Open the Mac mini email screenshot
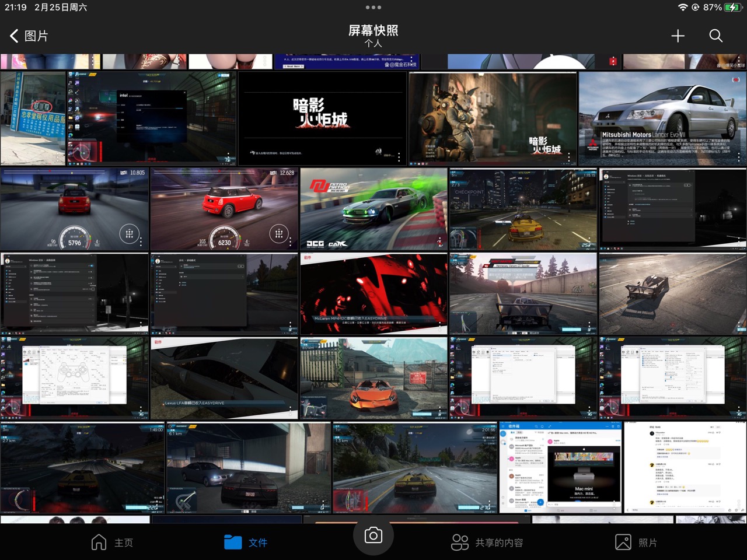The width and height of the screenshot is (747, 560). pos(560,467)
